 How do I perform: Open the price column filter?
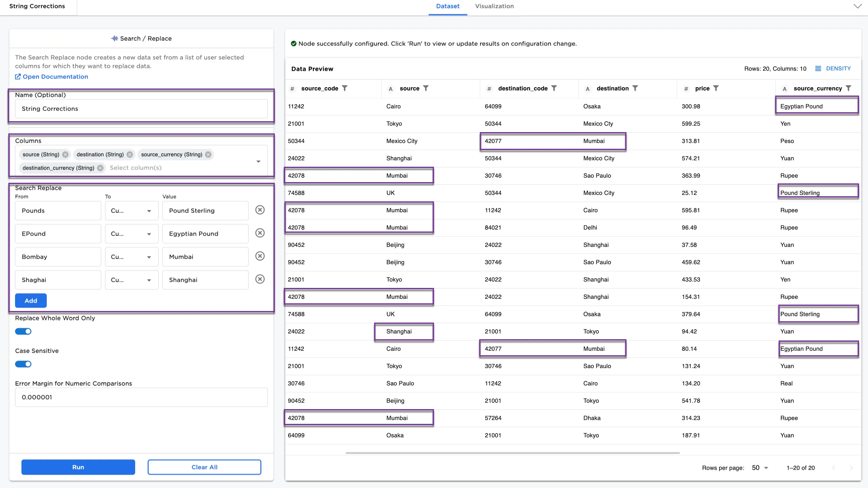[x=716, y=88]
